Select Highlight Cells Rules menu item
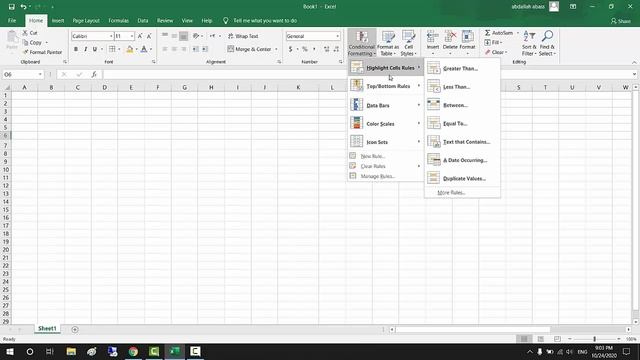The height and width of the screenshot is (360, 640). (385, 68)
